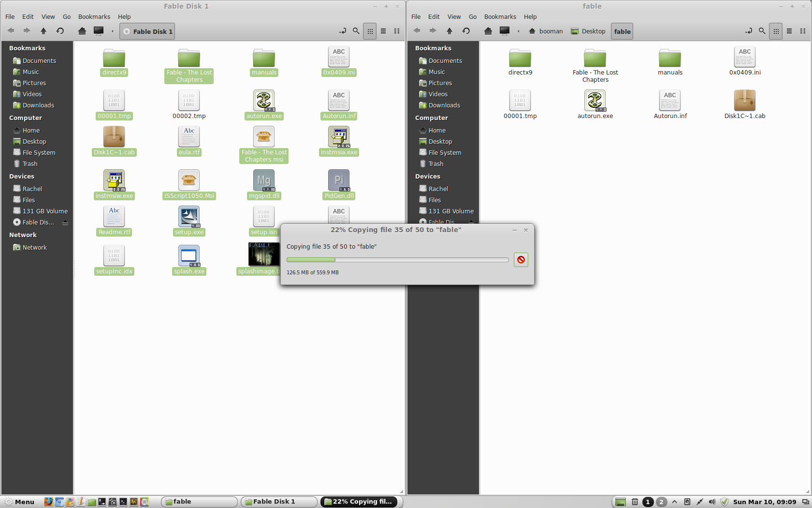This screenshot has width=812, height=508.
Task: Activate 22% Copying taskbar button
Action: pyautogui.click(x=359, y=502)
